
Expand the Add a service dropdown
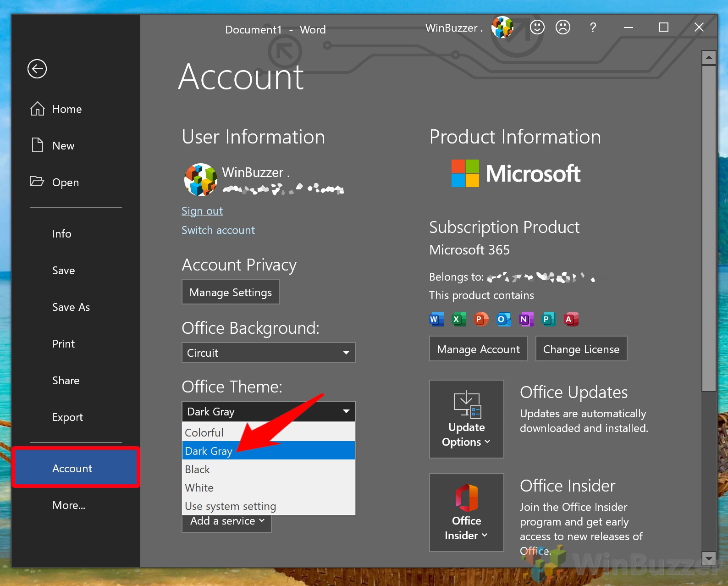tap(226, 522)
